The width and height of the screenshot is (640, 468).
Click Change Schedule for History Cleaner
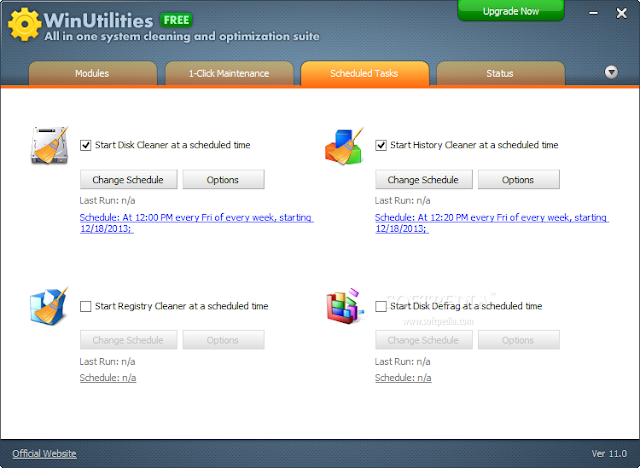tap(424, 180)
